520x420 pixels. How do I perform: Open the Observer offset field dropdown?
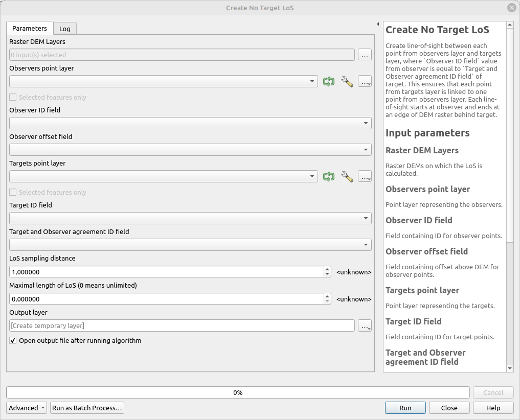[366, 150]
